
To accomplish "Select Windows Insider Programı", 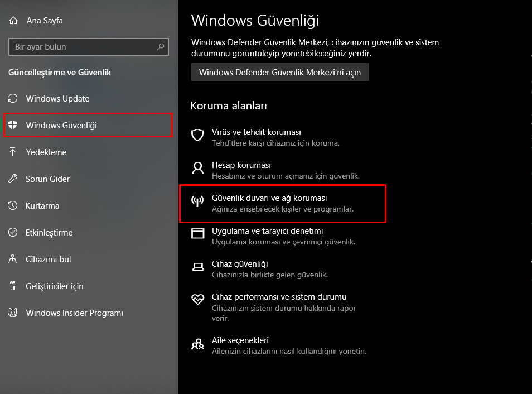I will tap(74, 313).
